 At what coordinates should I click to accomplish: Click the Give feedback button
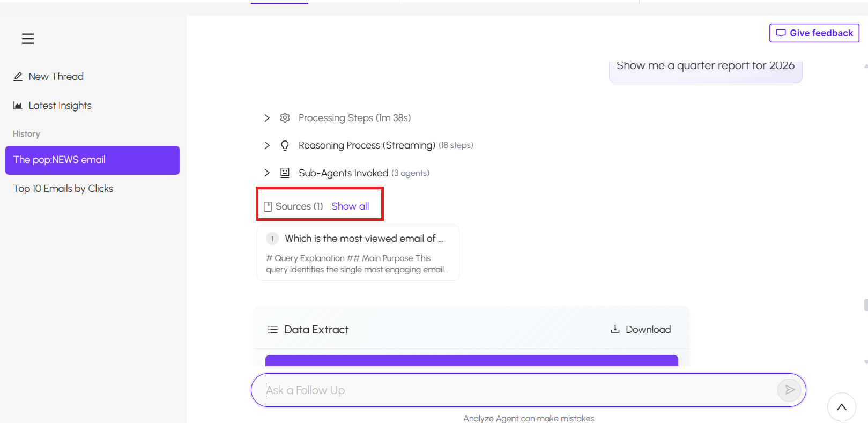point(814,33)
